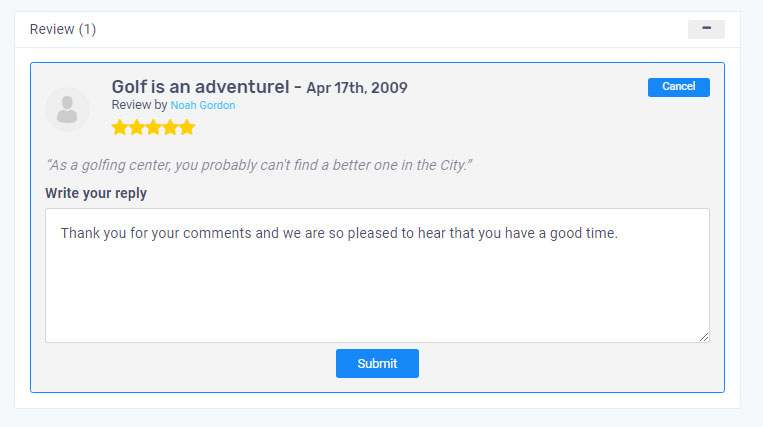This screenshot has width=763, height=427.
Task: Click the "Write your reply" label
Action: pos(96,193)
